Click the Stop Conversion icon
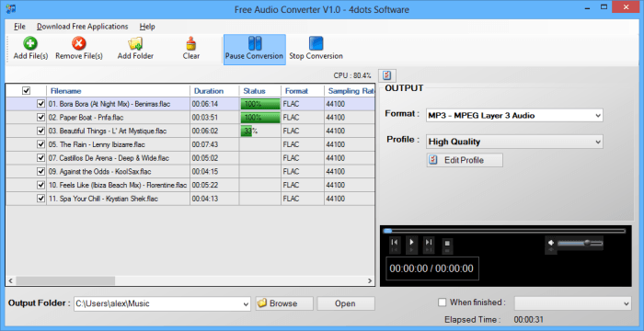The width and height of the screenshot is (644, 331). 316,43
